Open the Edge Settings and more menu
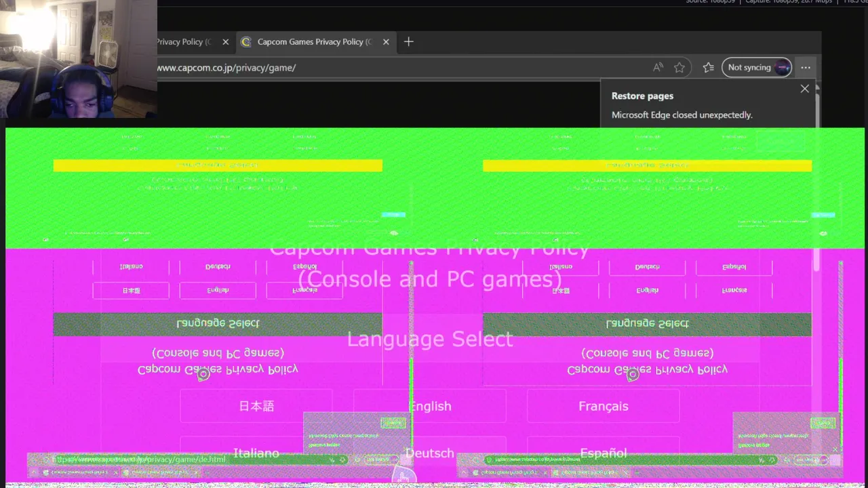 806,68
